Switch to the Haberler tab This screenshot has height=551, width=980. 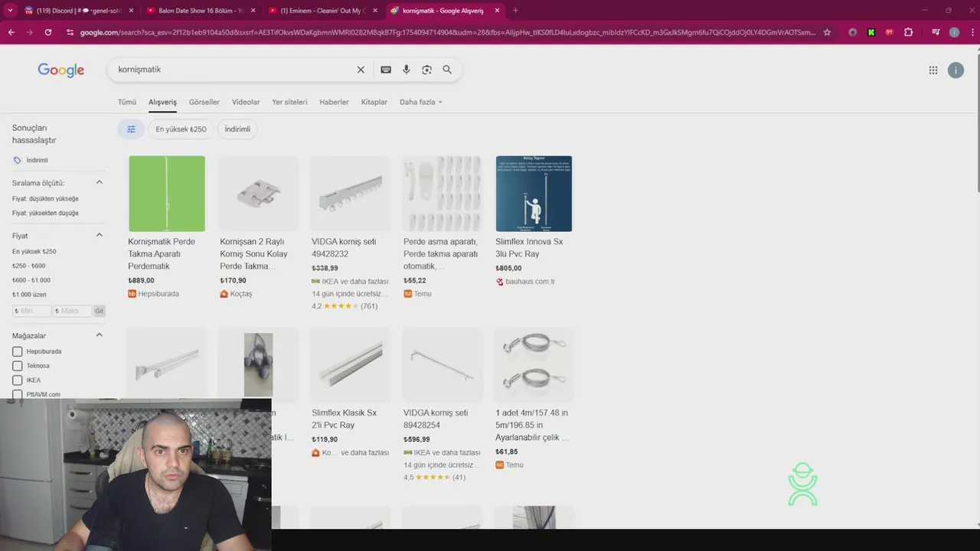(334, 102)
